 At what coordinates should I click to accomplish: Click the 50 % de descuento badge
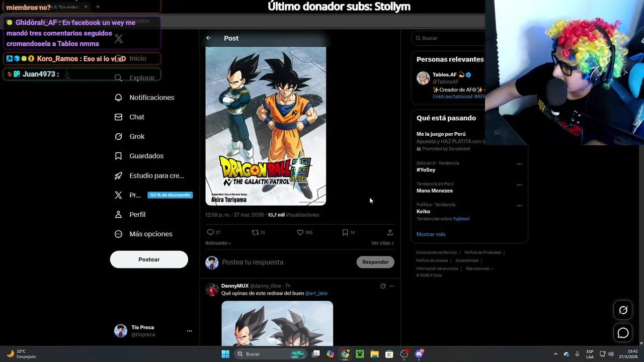click(x=170, y=195)
